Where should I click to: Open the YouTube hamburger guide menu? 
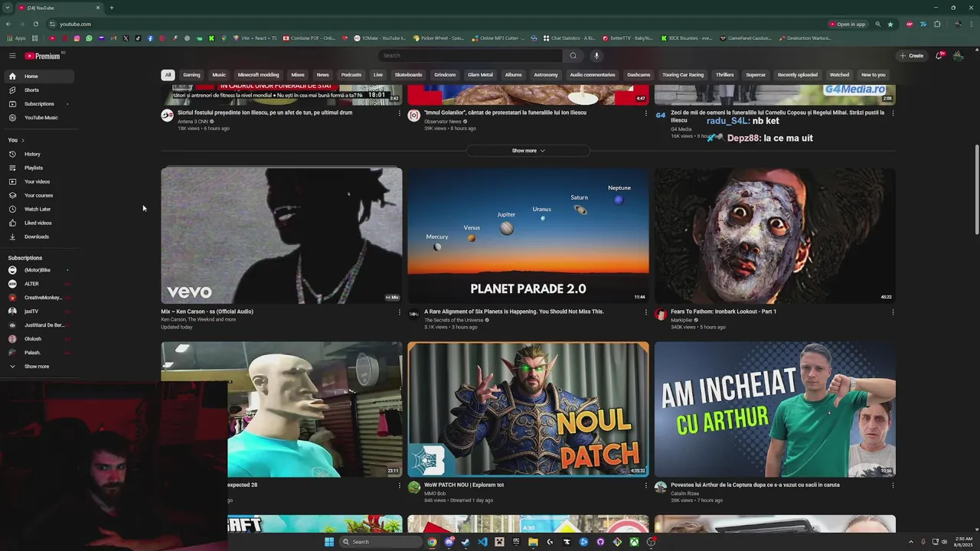tap(12, 56)
